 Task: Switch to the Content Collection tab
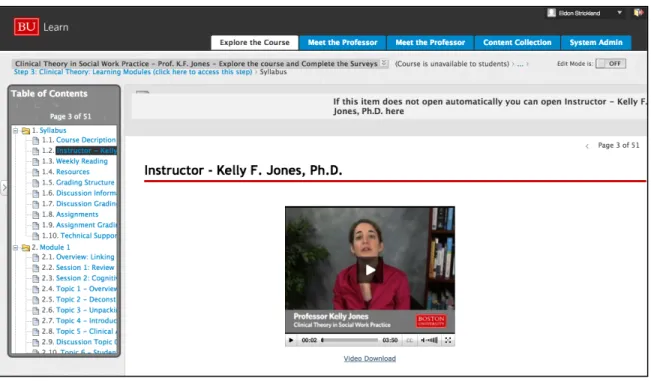517,42
